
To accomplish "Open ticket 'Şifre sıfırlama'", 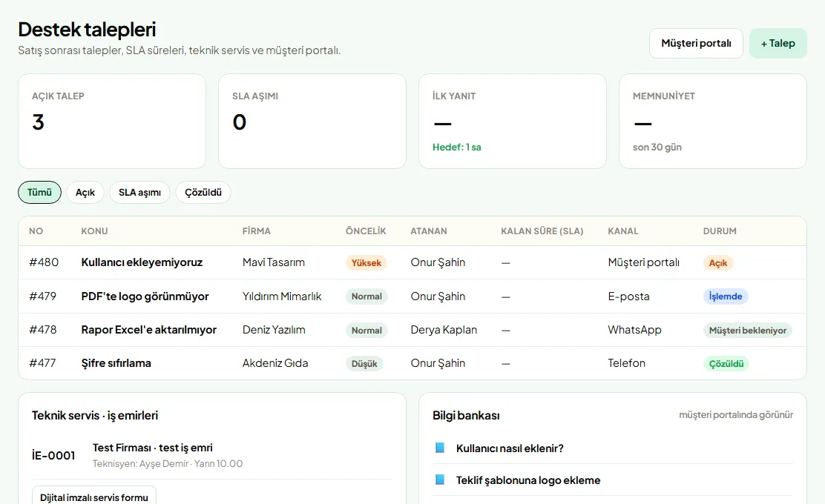I will point(116,363).
